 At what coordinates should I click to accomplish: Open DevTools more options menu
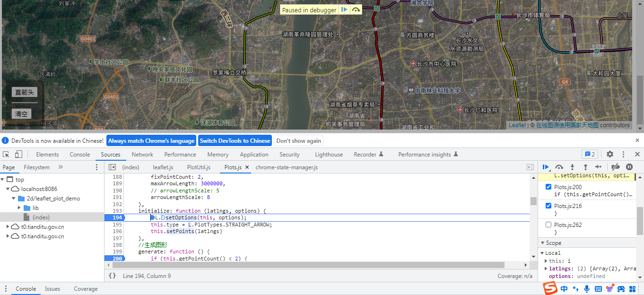[624, 154]
